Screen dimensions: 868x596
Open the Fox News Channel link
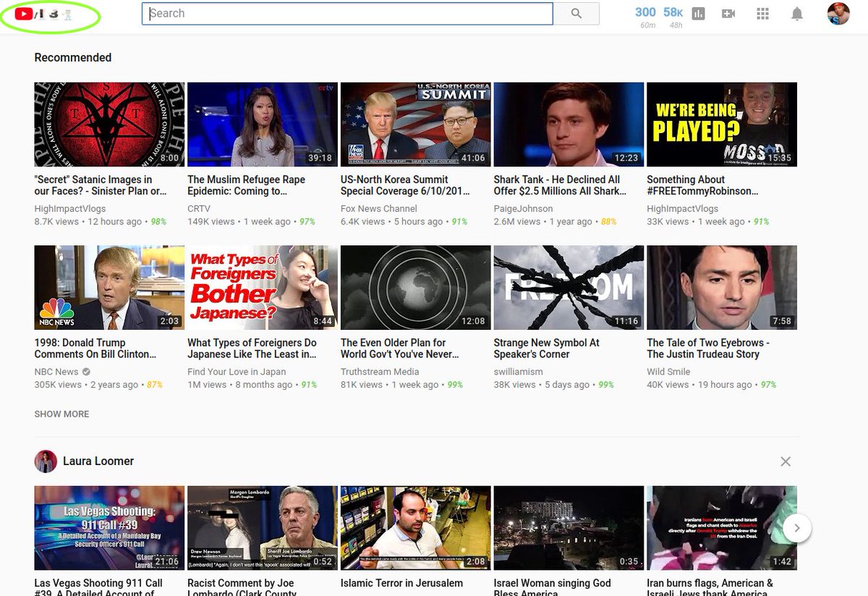[x=379, y=208]
